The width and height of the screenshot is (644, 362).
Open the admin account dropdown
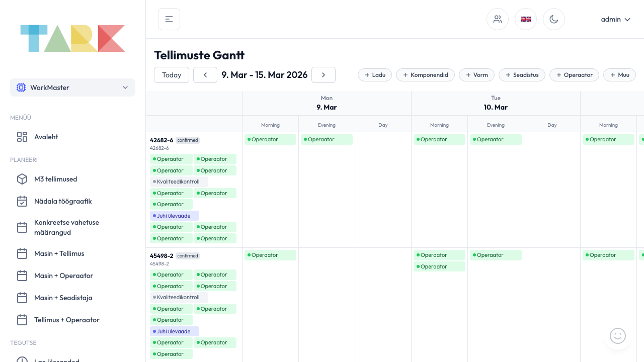(615, 19)
